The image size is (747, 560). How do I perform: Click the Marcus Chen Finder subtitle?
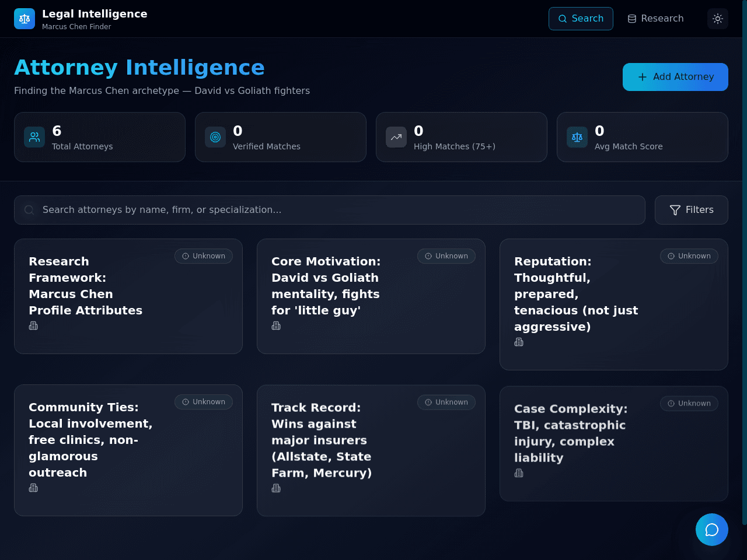tap(76, 27)
